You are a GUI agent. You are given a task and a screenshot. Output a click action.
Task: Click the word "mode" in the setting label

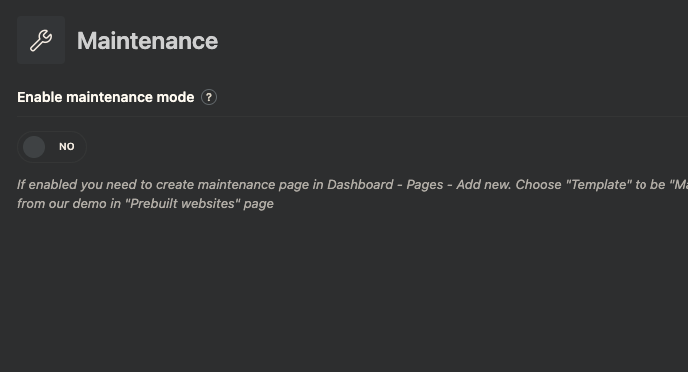(x=176, y=97)
